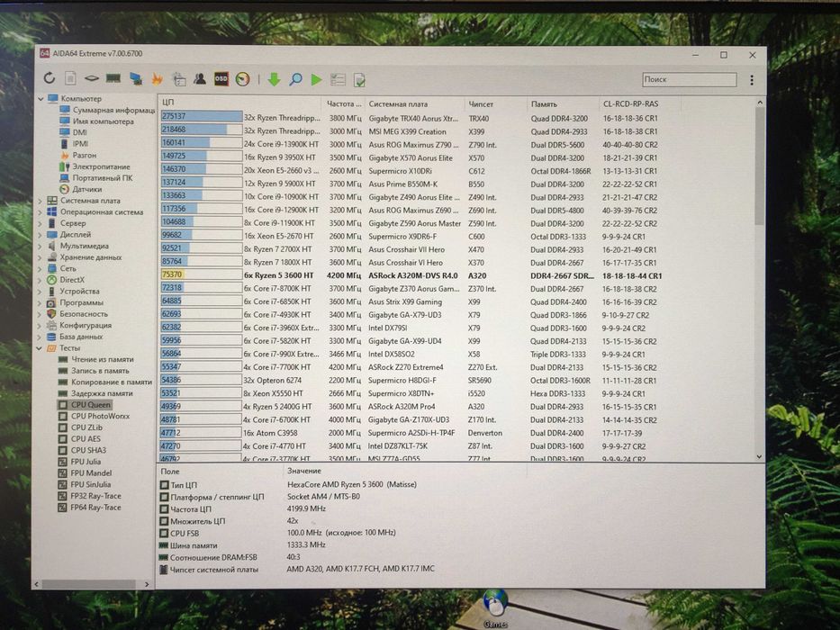The height and width of the screenshot is (630, 840).
Task: Select the FP64 Ray-Trace benchmark
Action: pyautogui.click(x=95, y=507)
